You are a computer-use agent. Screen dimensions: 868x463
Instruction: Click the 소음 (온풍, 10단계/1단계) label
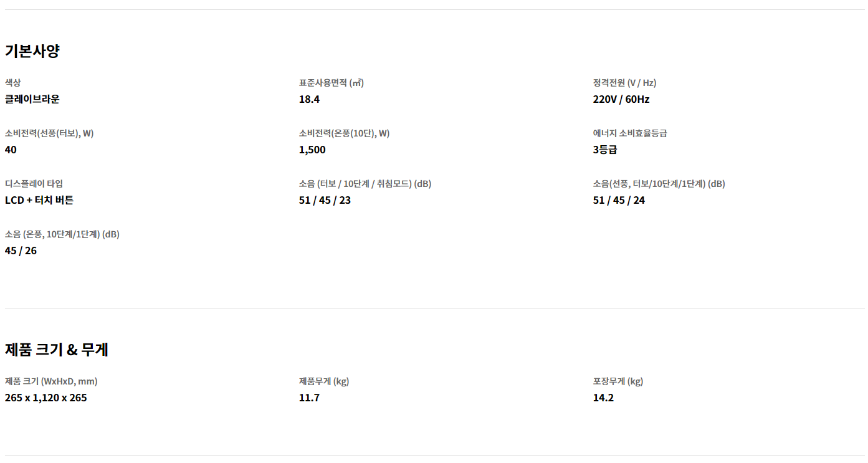[x=62, y=234]
